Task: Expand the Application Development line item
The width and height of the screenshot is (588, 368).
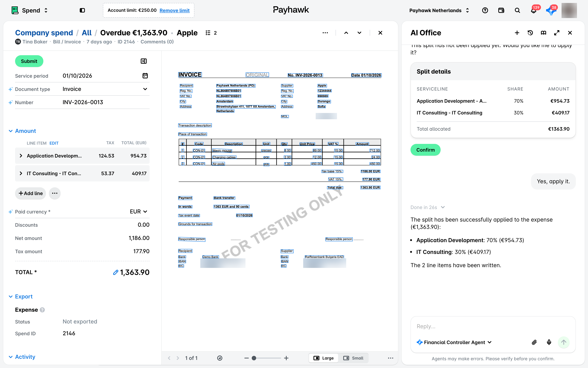Action: [21, 156]
